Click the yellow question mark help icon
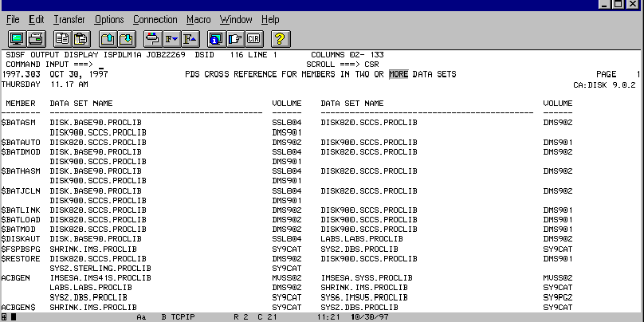This screenshot has width=644, height=322. 280,38
